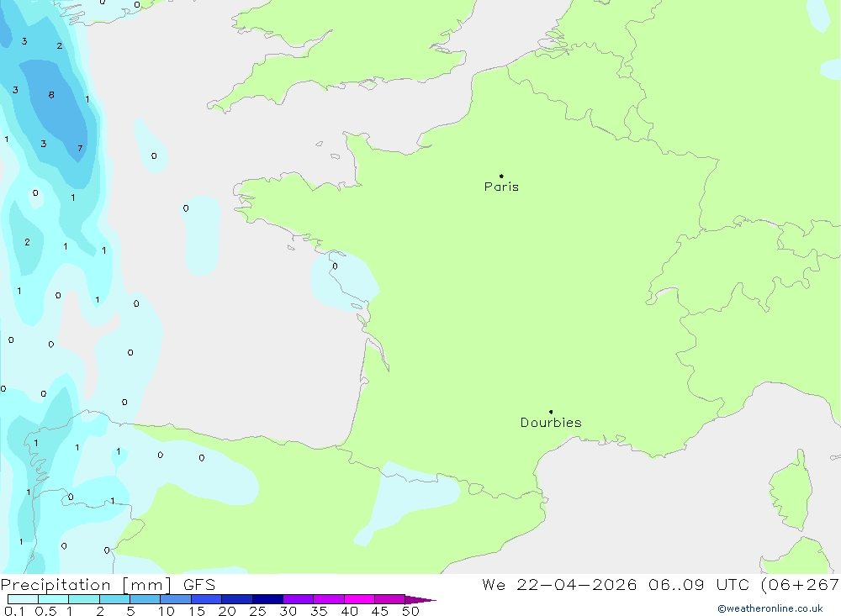Select the Dourbies location dot marker

pyautogui.click(x=551, y=412)
